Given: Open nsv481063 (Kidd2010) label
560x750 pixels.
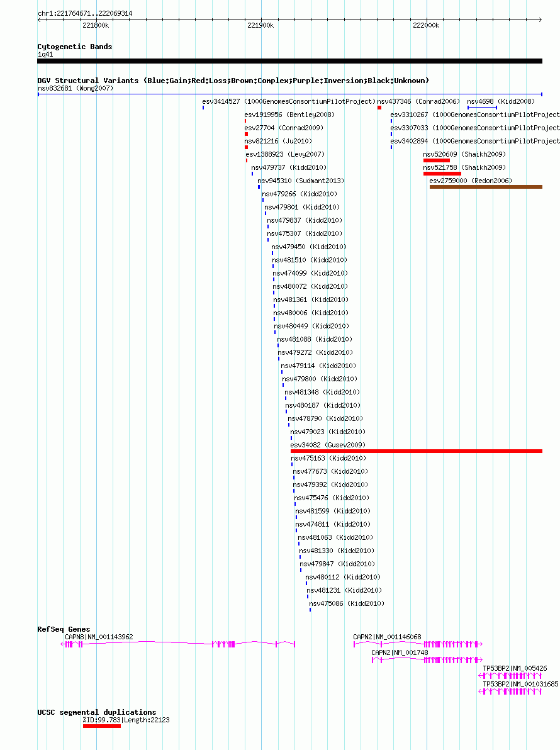Looking at the screenshot, I should (x=335, y=537).
